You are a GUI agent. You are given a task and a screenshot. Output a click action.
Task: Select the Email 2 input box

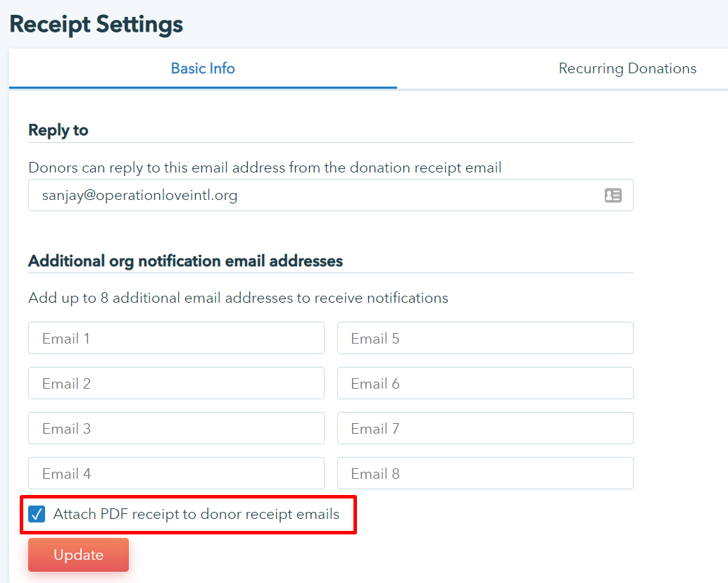(x=176, y=384)
